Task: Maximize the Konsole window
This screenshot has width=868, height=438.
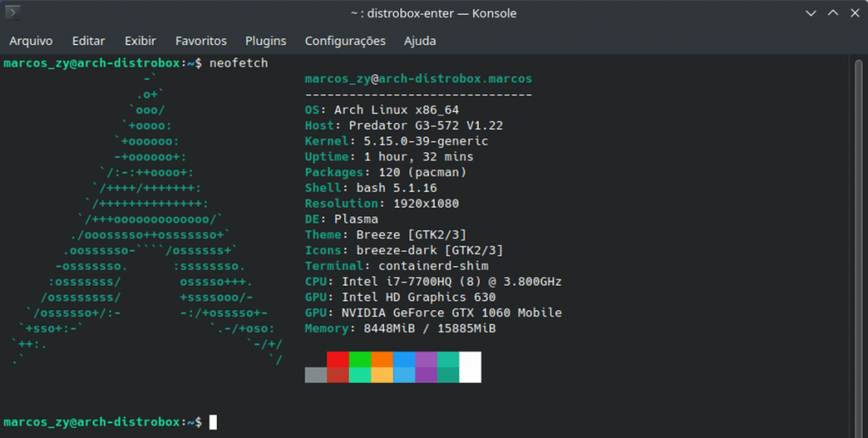Action: point(833,14)
